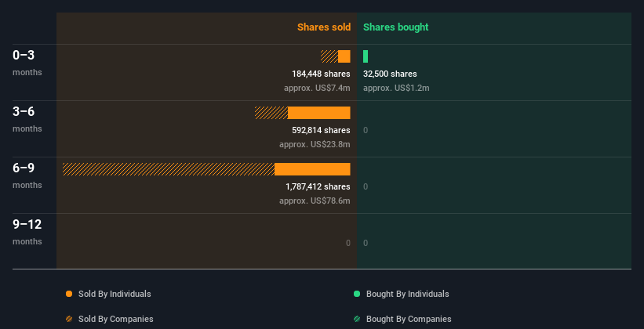
Task: Toggle the Sold By Individuals legend label
Action: click(115, 294)
